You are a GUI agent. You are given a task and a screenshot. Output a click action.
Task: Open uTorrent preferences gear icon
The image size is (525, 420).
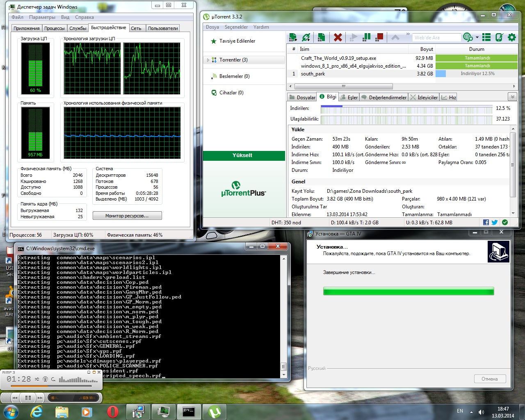512,37
